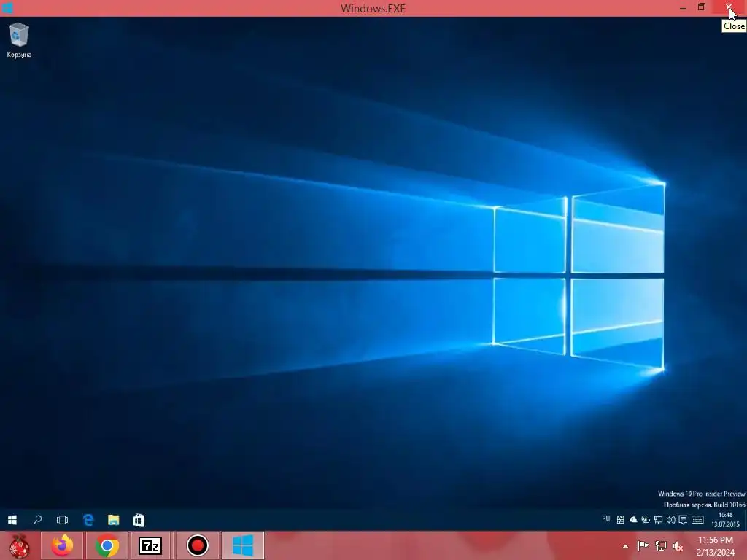The width and height of the screenshot is (747, 560).
Task: Open the host clock showing 11:56 PM
Action: 715,546
